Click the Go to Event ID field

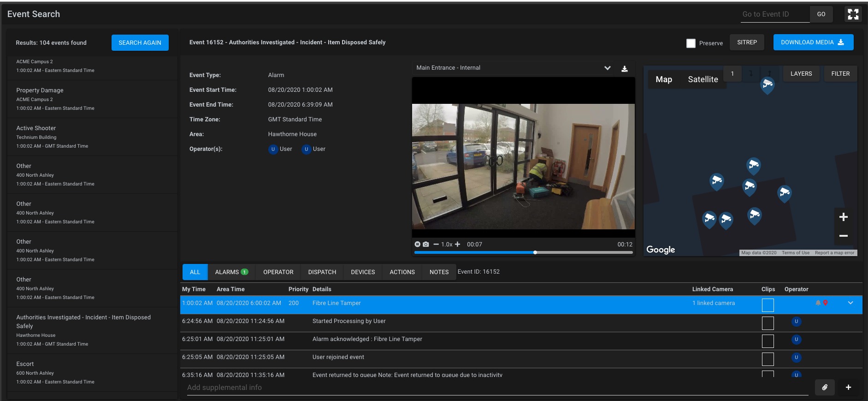pyautogui.click(x=775, y=14)
